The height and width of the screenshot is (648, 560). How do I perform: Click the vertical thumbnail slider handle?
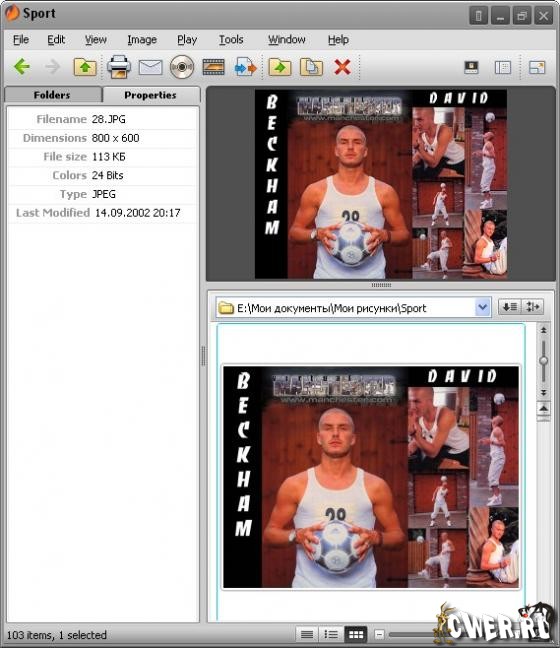click(x=543, y=361)
